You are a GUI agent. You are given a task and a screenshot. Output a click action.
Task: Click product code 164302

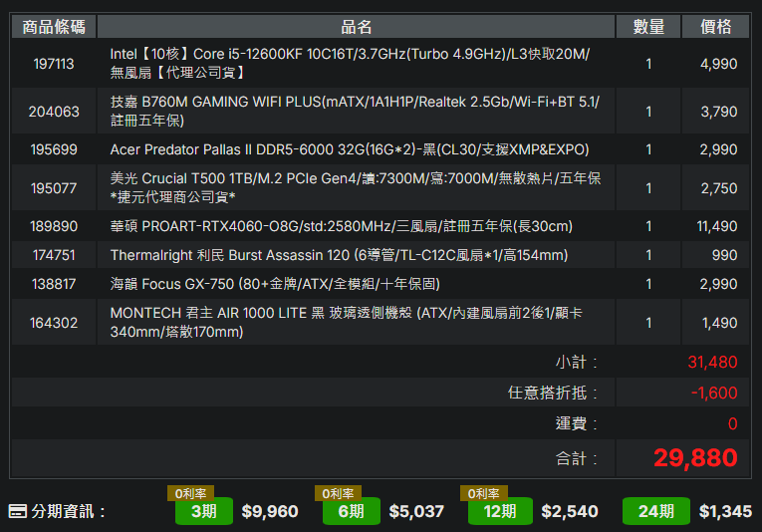pos(54,323)
